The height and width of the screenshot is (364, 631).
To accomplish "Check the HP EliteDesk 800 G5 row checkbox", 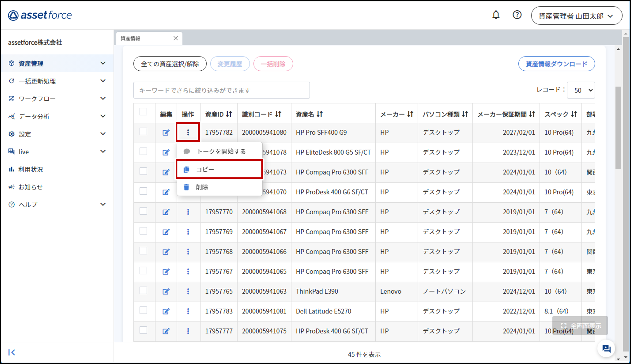I will 143,151.
